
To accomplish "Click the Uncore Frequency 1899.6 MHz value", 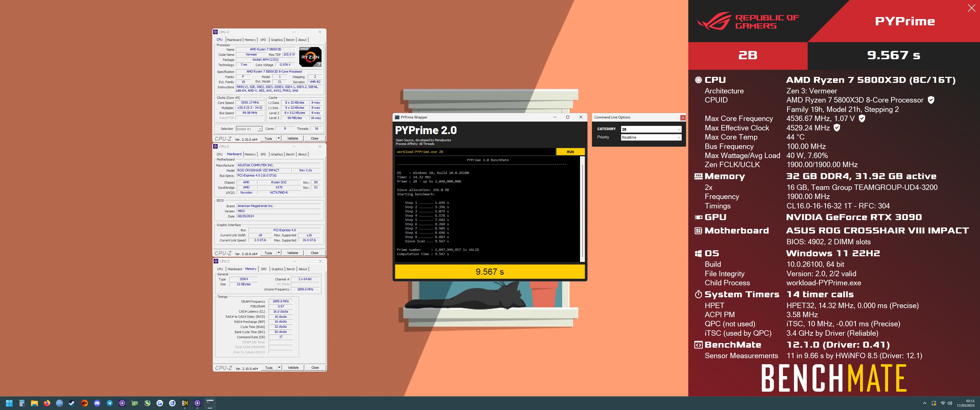I will [x=305, y=290].
